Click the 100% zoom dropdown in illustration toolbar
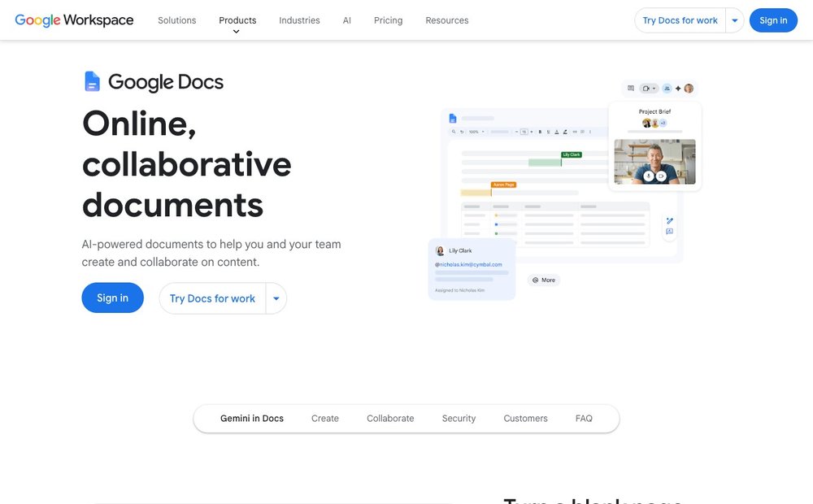 click(x=476, y=132)
